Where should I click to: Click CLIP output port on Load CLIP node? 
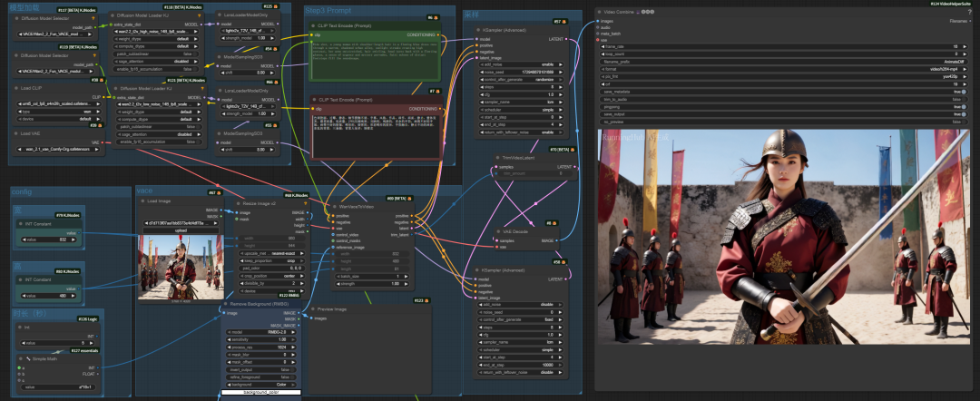(x=105, y=97)
